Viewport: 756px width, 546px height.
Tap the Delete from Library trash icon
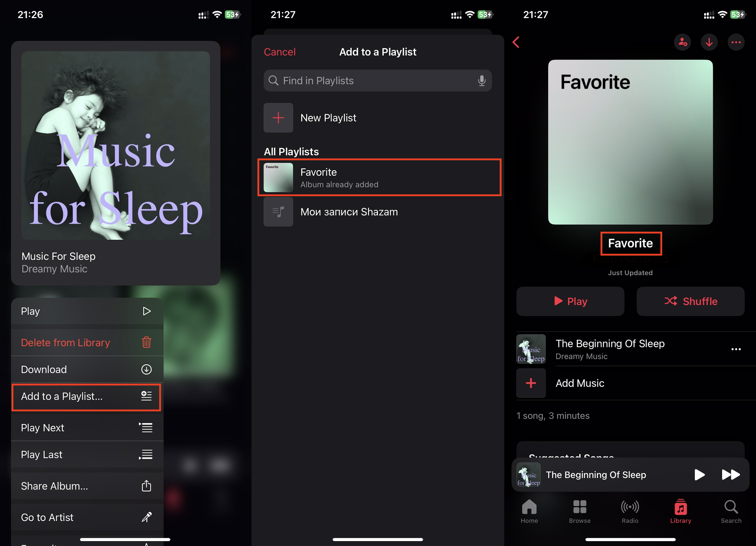click(x=146, y=342)
